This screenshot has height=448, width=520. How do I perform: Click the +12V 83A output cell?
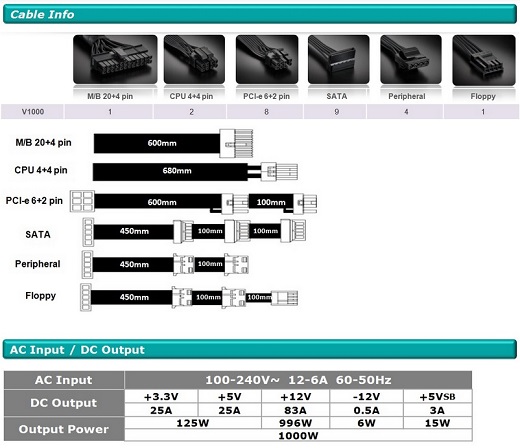click(295, 410)
